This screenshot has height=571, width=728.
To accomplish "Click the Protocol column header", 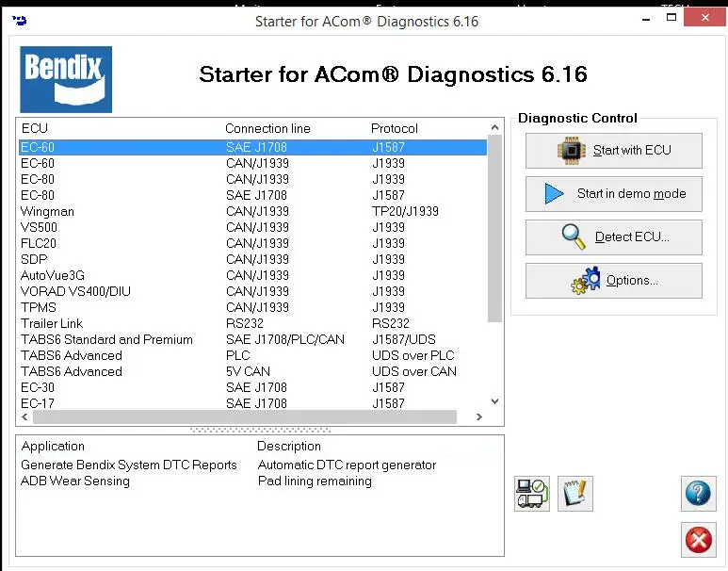I will click(395, 129).
